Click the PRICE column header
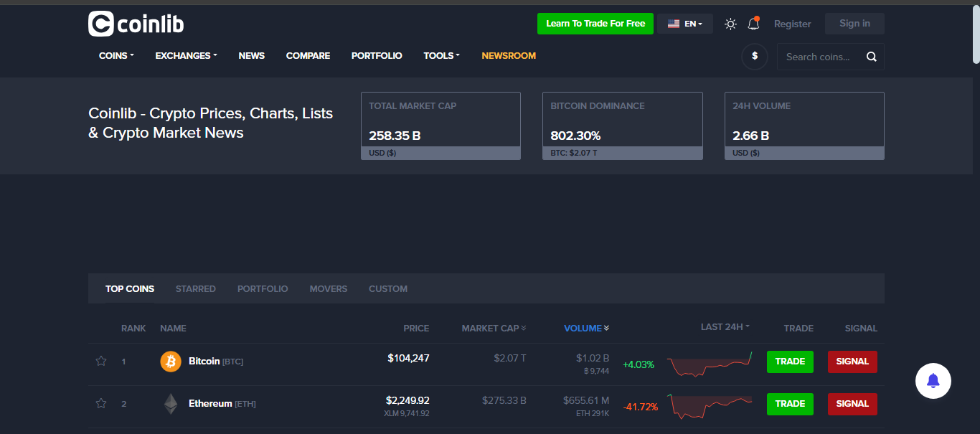The height and width of the screenshot is (434, 980). click(x=416, y=328)
